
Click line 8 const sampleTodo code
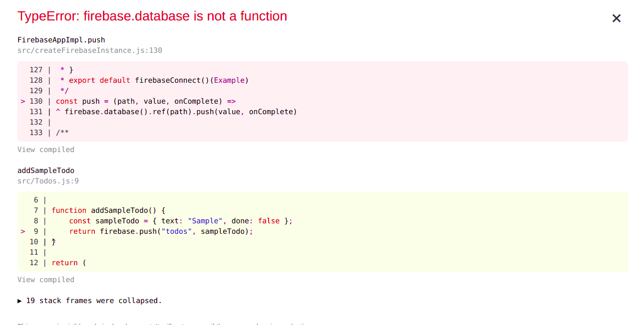[181, 221]
